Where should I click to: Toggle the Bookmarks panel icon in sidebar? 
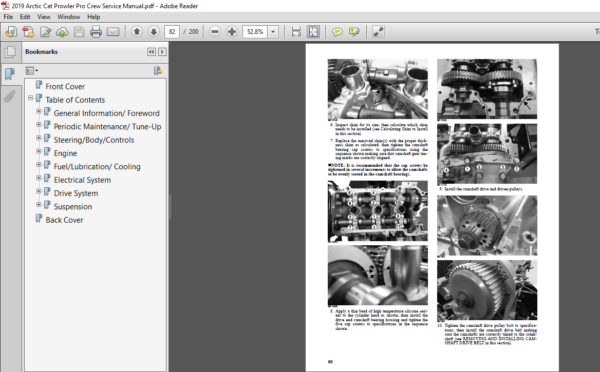point(10,73)
